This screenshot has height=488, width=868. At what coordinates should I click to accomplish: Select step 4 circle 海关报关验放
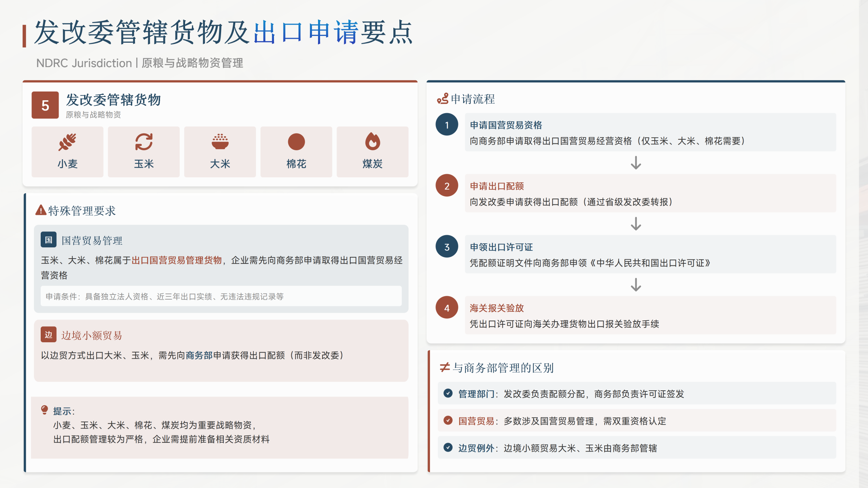447,307
